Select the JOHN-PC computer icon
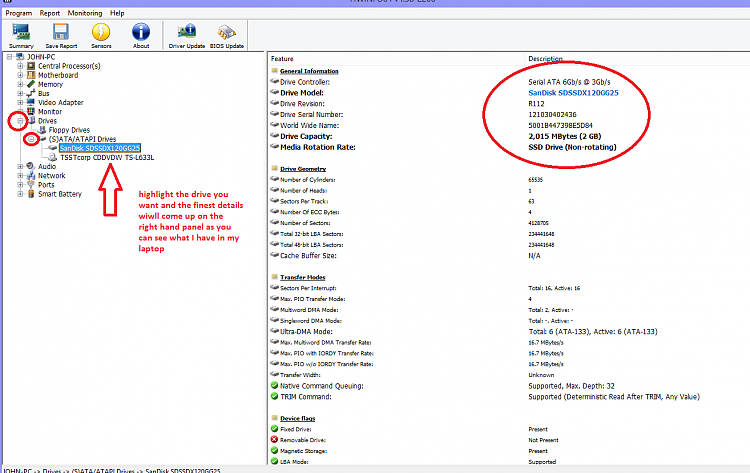 pos(20,57)
